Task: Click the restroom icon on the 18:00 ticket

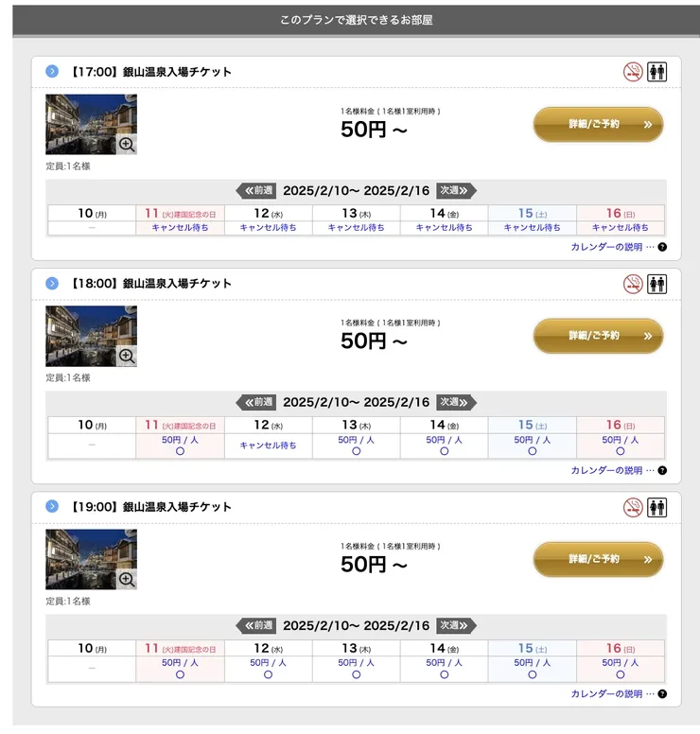Action: click(x=656, y=284)
